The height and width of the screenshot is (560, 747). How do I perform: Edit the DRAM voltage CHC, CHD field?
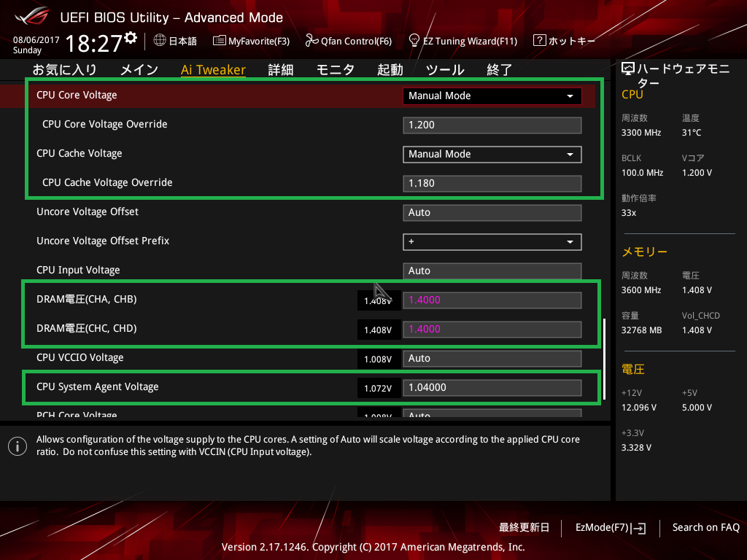tap(492, 330)
